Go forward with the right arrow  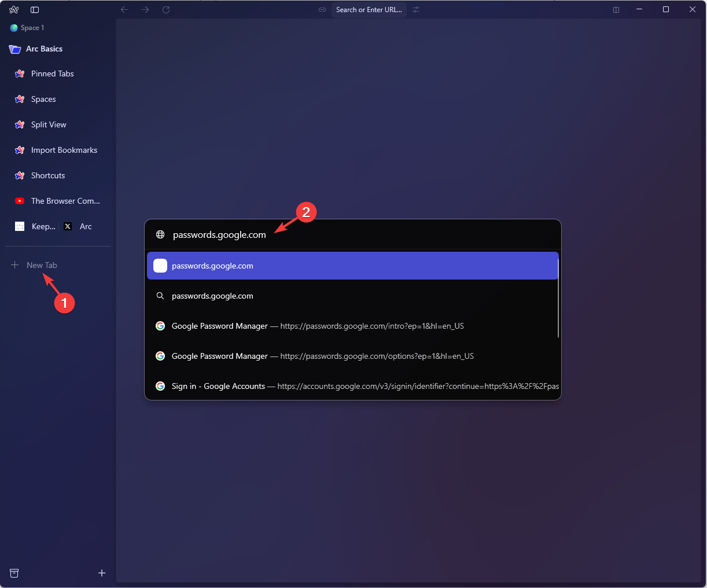tap(145, 10)
